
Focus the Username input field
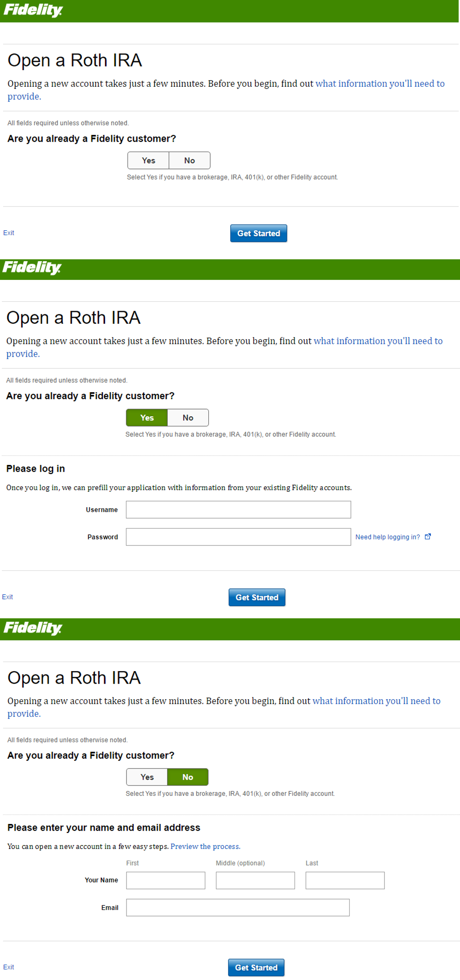238,510
